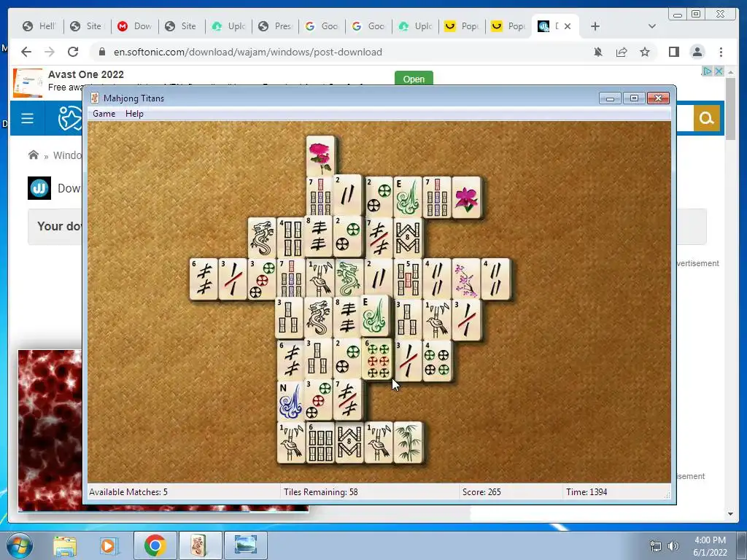Viewport: 747px width, 560px height.
Task: Open the Chrome profile avatar icon
Action: click(697, 52)
